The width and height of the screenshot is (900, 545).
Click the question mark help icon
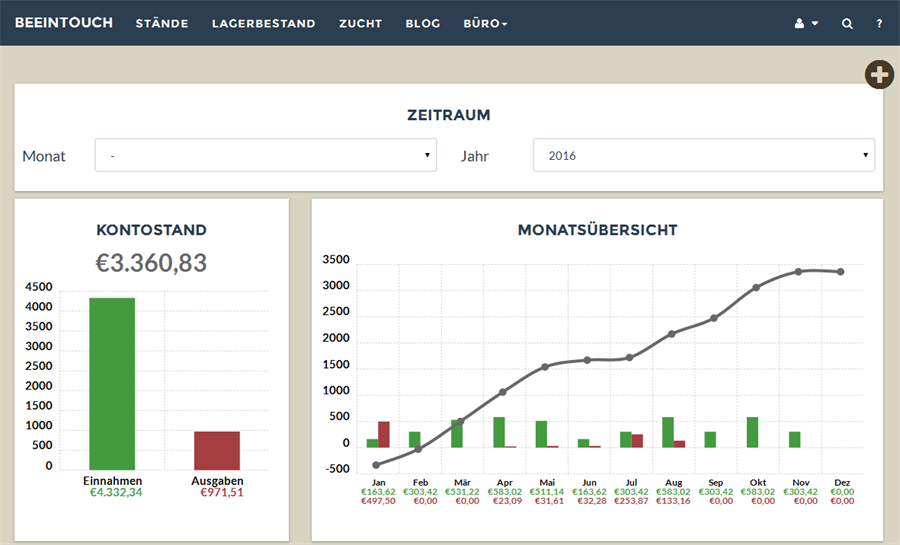(879, 24)
